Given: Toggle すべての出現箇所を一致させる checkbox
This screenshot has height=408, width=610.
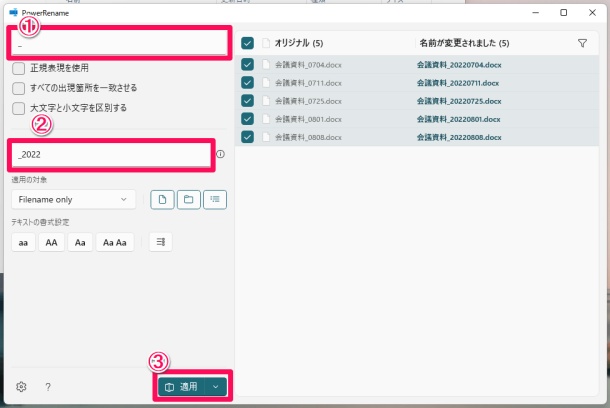Looking at the screenshot, I should click(18, 88).
